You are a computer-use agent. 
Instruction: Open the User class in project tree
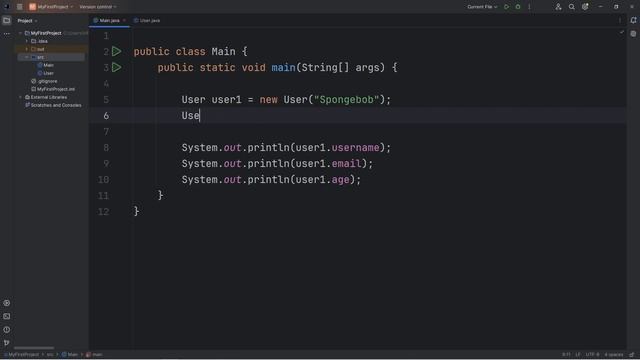[x=46, y=73]
